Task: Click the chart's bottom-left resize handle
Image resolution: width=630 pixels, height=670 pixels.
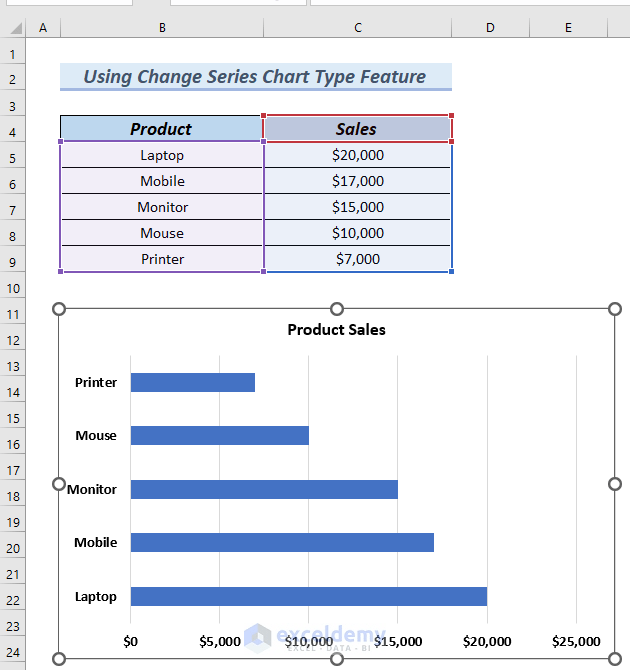Action: [59, 659]
